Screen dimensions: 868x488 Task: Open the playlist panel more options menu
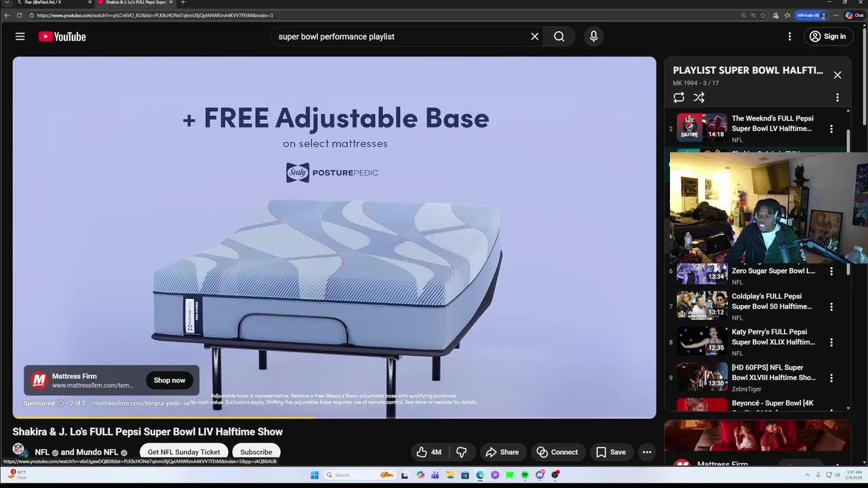coord(837,98)
